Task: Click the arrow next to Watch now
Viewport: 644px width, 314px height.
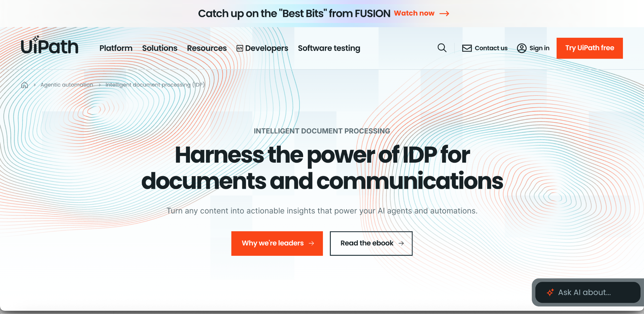Action: [444, 14]
